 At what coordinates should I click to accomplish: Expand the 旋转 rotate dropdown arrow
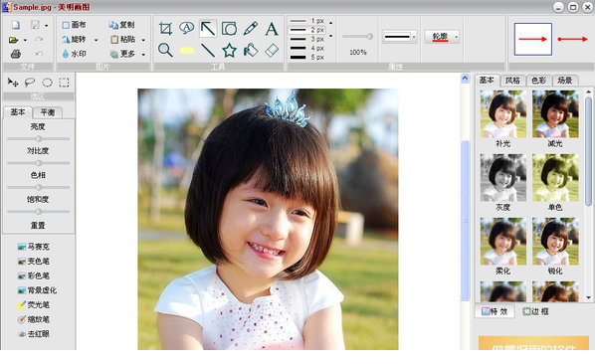click(x=96, y=40)
